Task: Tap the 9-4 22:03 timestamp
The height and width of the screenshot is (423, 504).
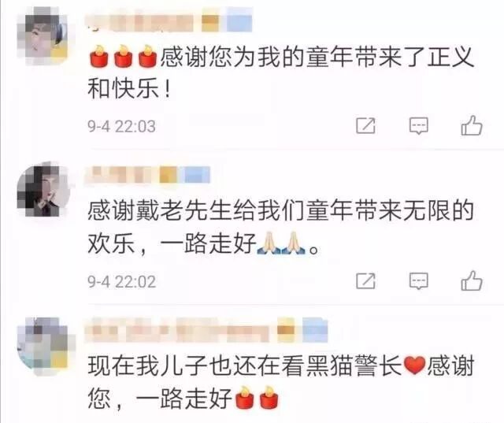Action: pos(122,126)
